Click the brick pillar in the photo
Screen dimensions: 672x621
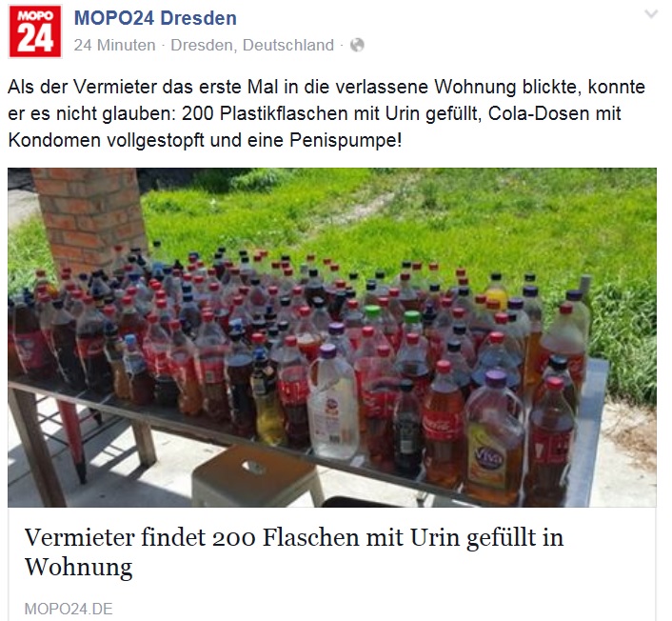[x=90, y=216]
